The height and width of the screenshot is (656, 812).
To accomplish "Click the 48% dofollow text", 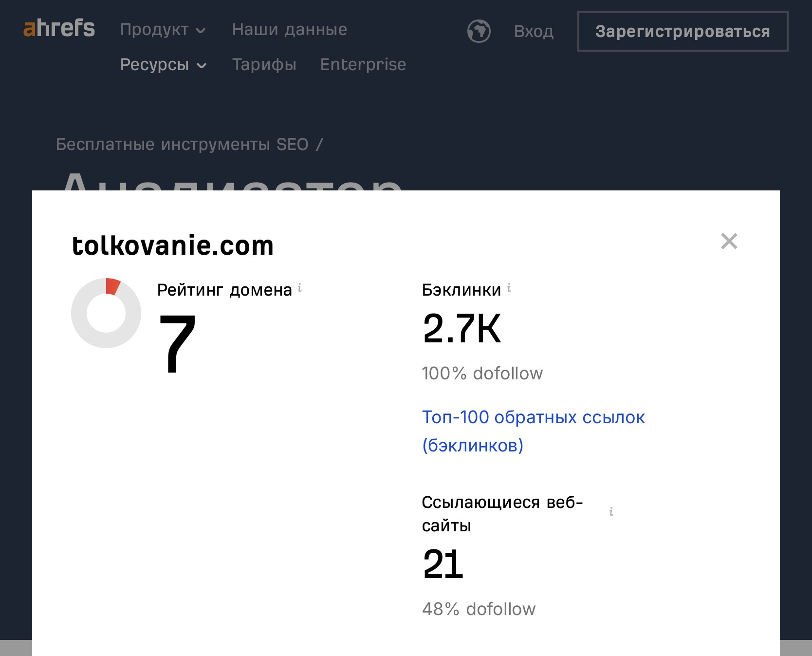I will coord(479,609).
